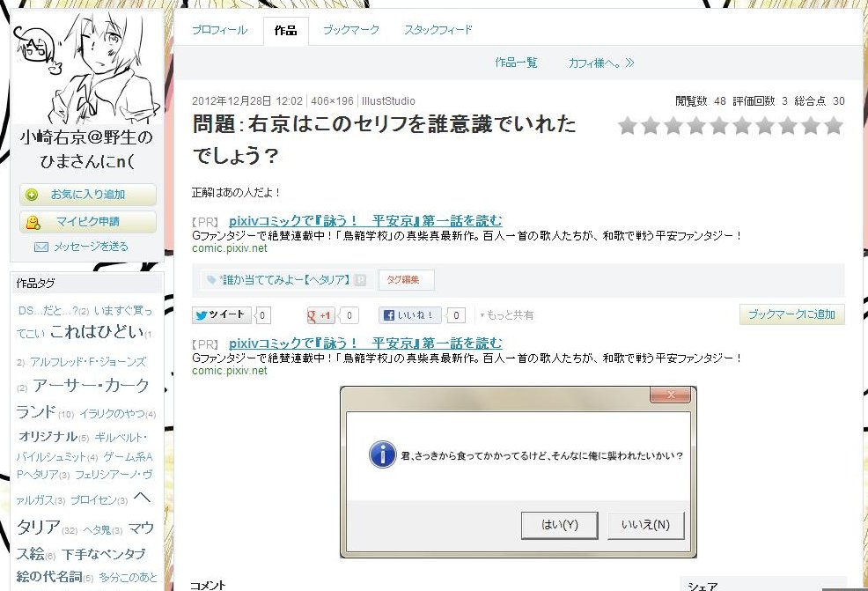The height and width of the screenshot is (591, 868).
Task: Switch to the プロフィール tab
Action: 220,30
